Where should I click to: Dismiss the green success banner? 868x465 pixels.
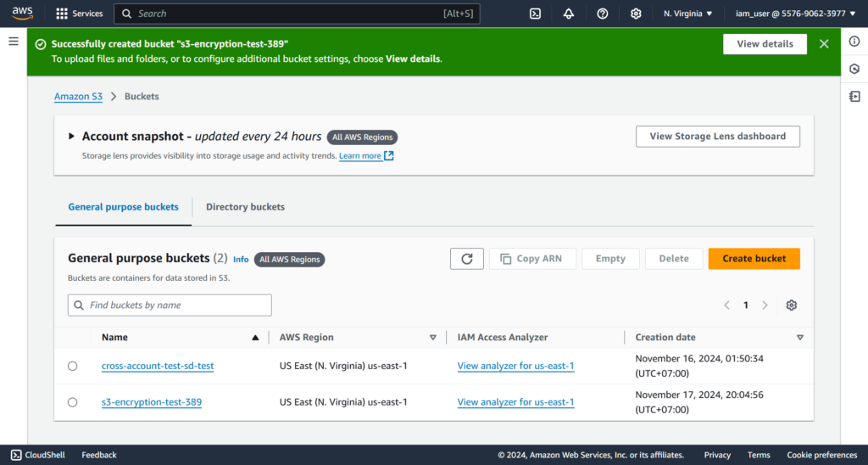[x=824, y=44]
